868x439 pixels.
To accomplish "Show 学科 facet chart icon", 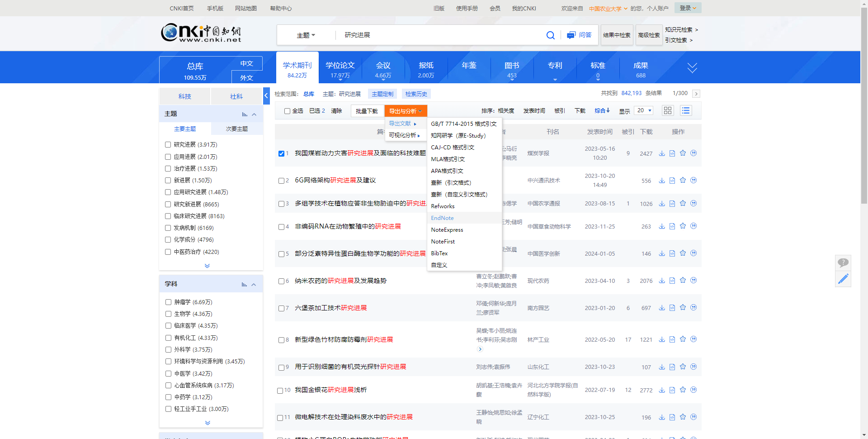I will pyautogui.click(x=244, y=285).
